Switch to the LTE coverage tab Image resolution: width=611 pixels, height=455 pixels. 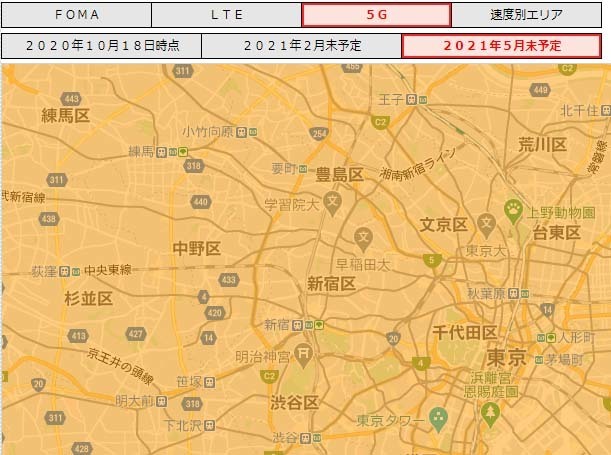[x=226, y=15]
